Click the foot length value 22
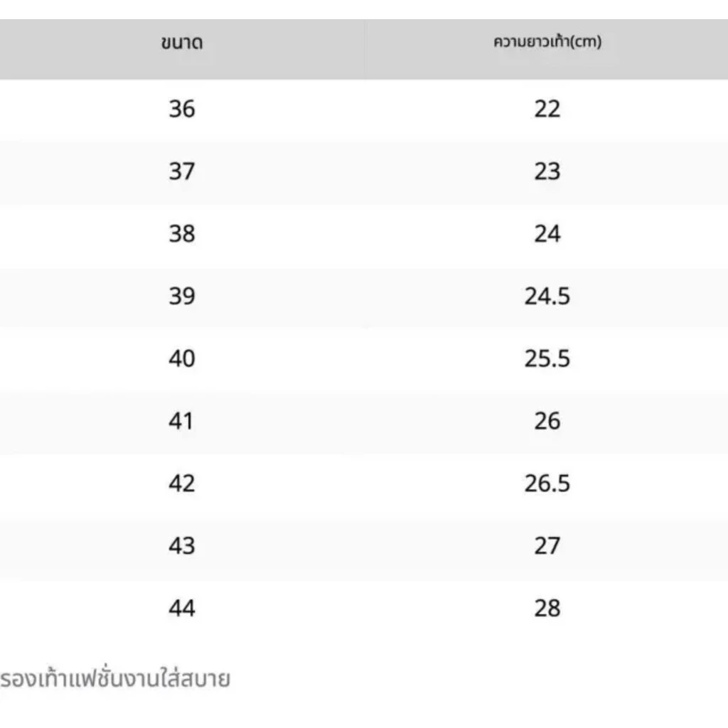Viewport: 728px width, 728px height. coord(547,109)
